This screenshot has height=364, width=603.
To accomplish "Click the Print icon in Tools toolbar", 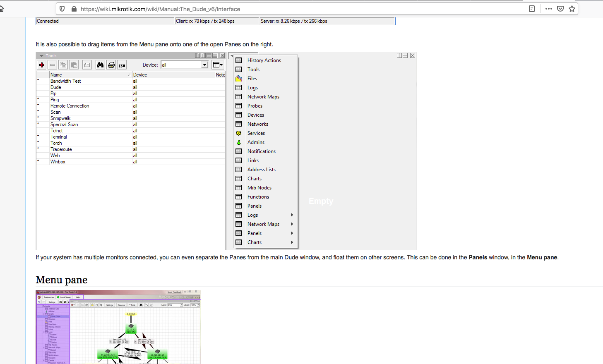I will 111,65.
